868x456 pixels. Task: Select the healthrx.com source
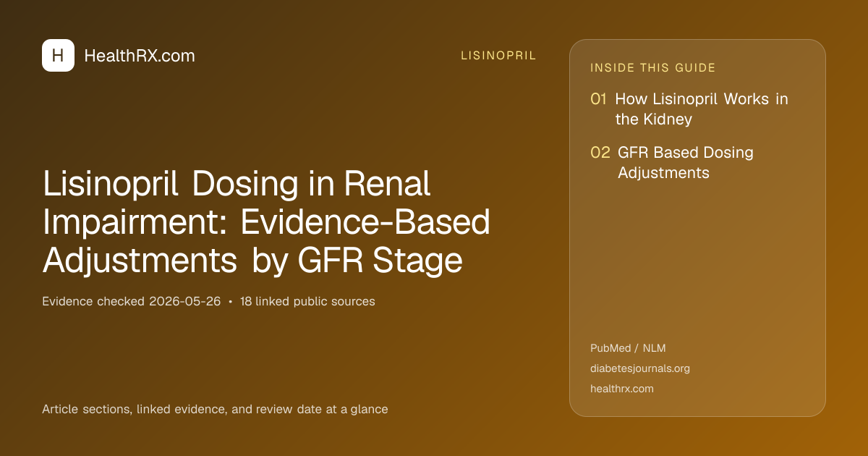coord(622,389)
